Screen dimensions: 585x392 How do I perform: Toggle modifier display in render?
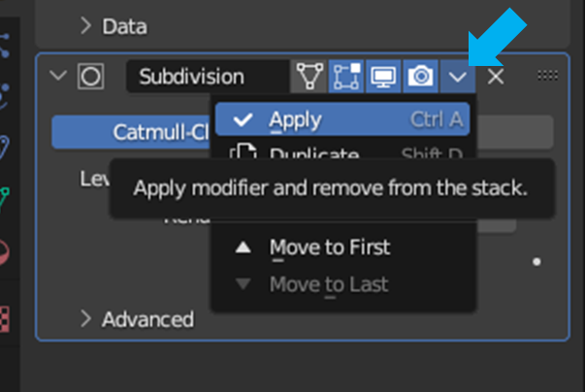coord(420,76)
